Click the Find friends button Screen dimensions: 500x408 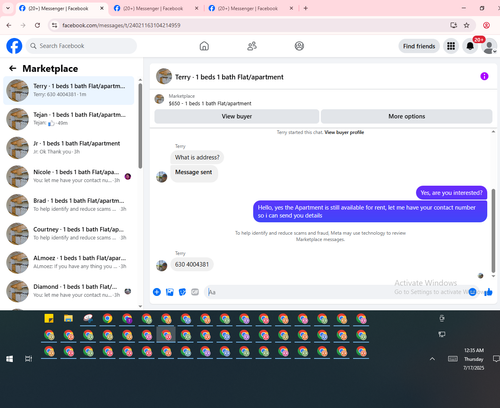419,46
